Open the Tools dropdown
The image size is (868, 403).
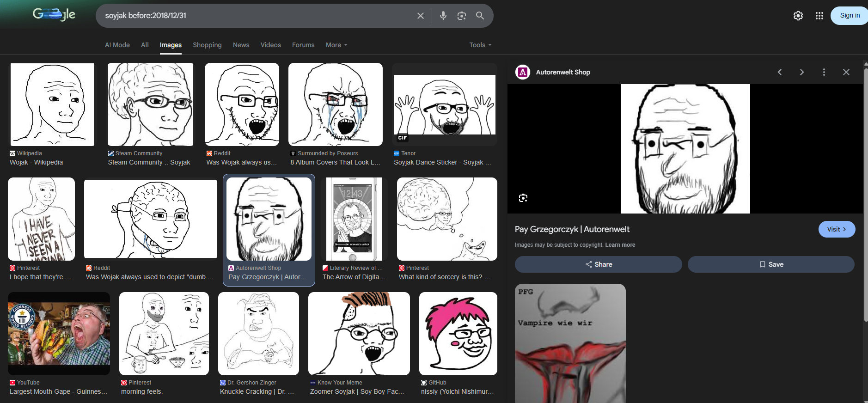tap(480, 45)
